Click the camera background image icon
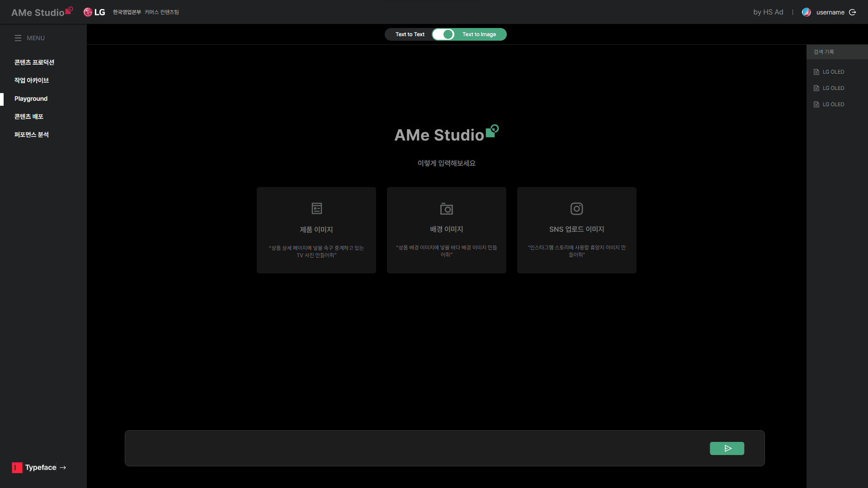The height and width of the screenshot is (488, 868). click(447, 208)
